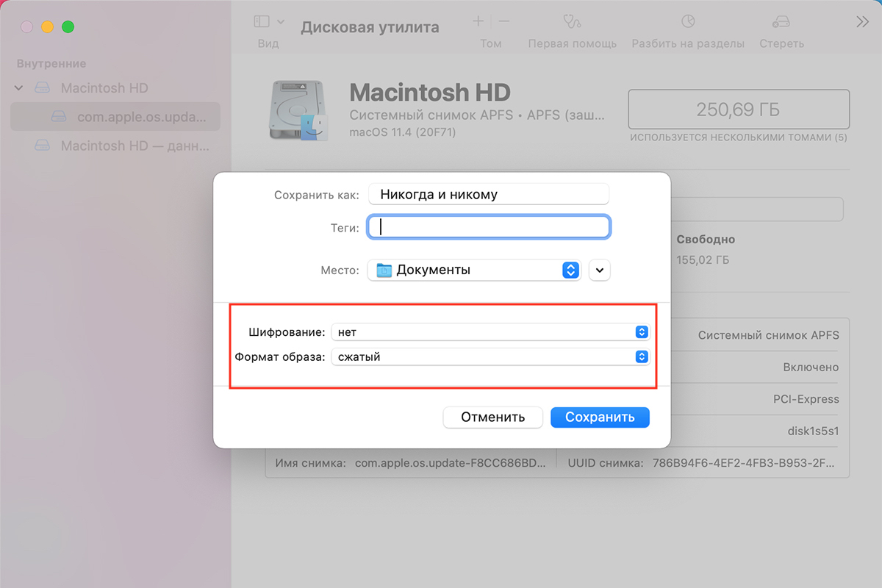Click the First Aid stethoscope icon

(x=572, y=22)
